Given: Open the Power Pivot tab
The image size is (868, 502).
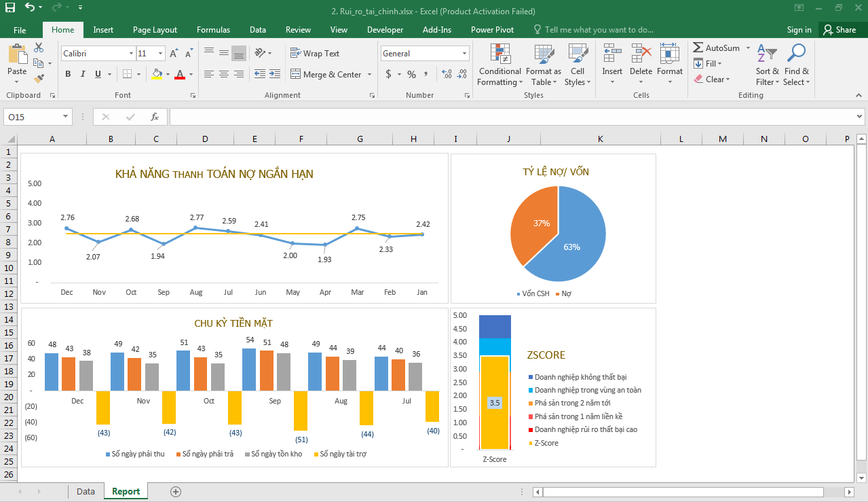Looking at the screenshot, I should (x=492, y=30).
